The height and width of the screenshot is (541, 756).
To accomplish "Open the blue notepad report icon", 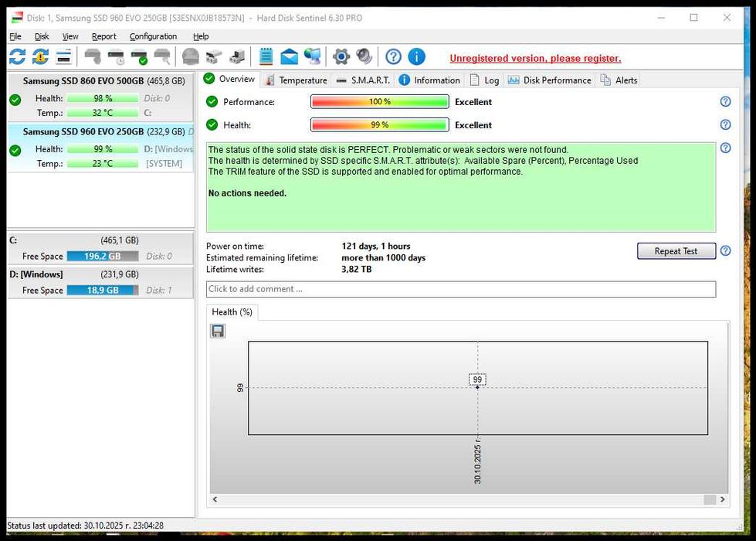I will pyautogui.click(x=266, y=57).
